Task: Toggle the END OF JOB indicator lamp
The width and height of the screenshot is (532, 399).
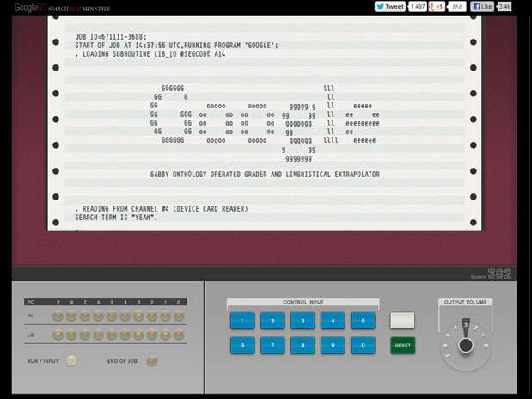Action: coord(152,361)
